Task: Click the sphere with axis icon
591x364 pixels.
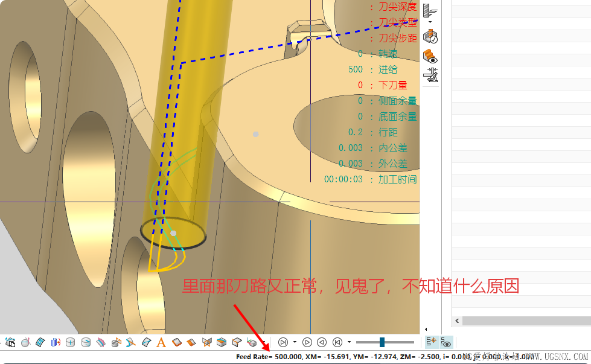Action: pos(25,342)
